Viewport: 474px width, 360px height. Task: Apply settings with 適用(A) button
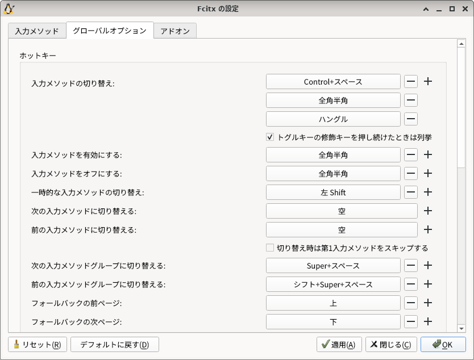coord(339,344)
